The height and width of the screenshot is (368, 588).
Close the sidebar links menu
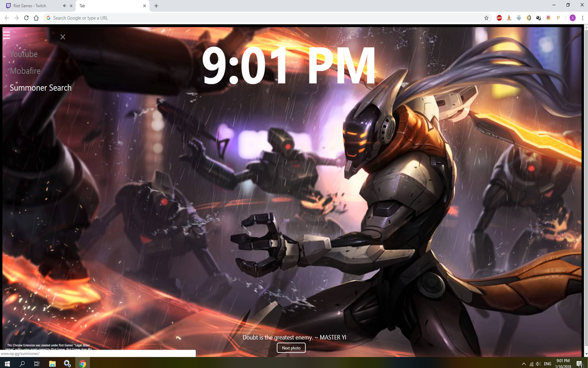63,37
